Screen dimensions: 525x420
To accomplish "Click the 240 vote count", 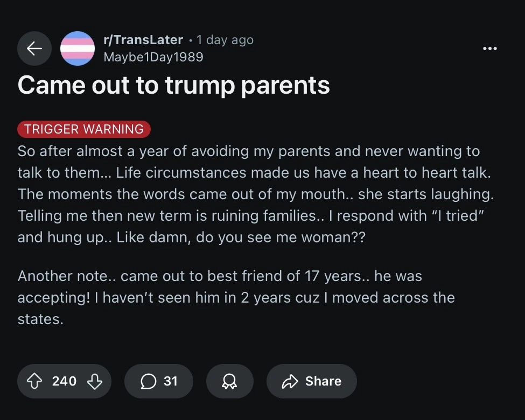I will [x=64, y=381].
